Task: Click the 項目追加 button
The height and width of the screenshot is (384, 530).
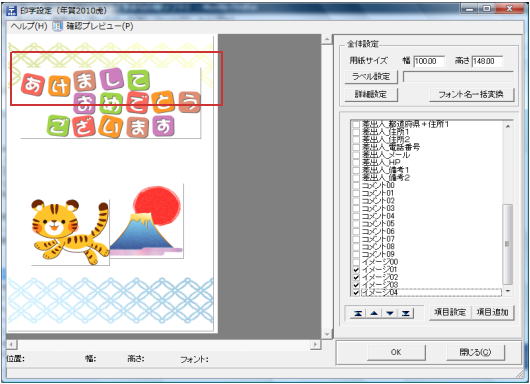Action: (x=492, y=313)
